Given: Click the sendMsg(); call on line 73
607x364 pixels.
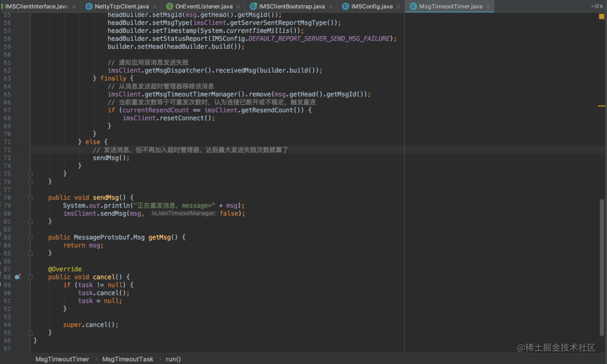Looking at the screenshot, I should coord(111,158).
